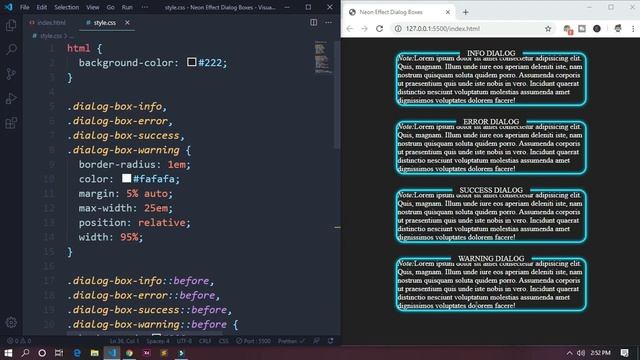Viewport: 640px width, 360px height.
Task: Show hidden system tray icons
Action: [569, 353]
